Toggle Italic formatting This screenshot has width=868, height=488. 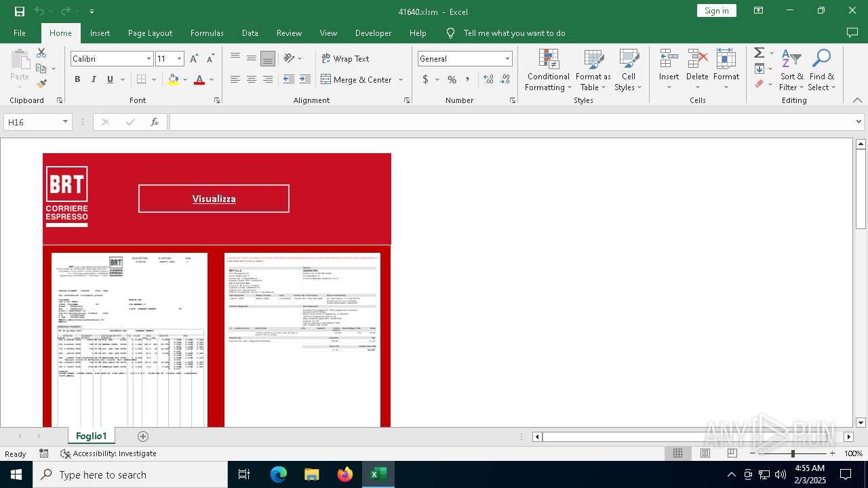(94, 79)
